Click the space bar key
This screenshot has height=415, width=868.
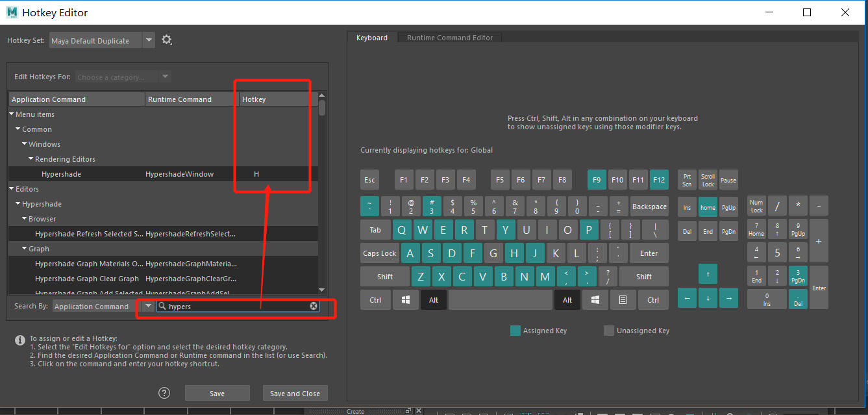click(x=501, y=300)
